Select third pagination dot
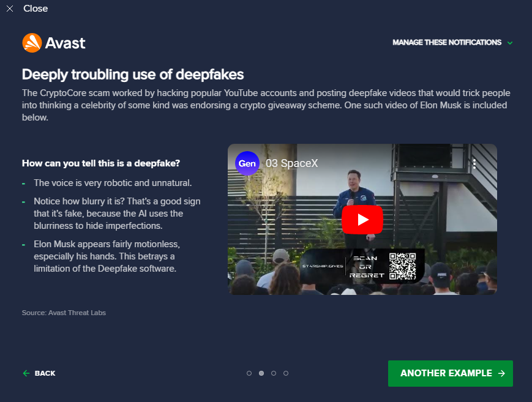This screenshot has height=402, width=532. (274, 373)
